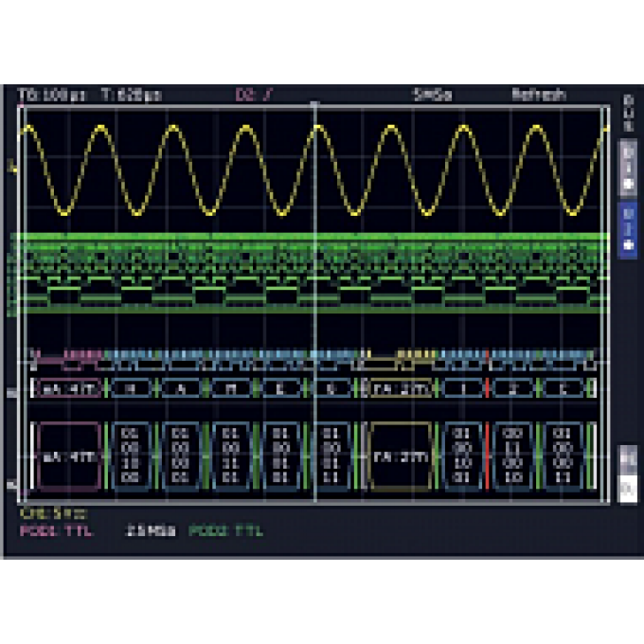Image resolution: width=644 pixels, height=644 pixels.
Task: Select the blue channel tab in right sidebar
Action: coord(628,230)
